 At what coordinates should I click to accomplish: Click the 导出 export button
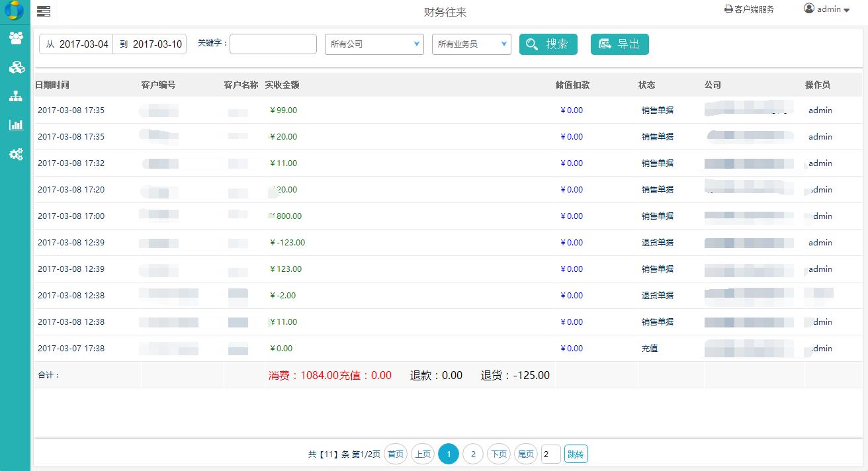(620, 44)
